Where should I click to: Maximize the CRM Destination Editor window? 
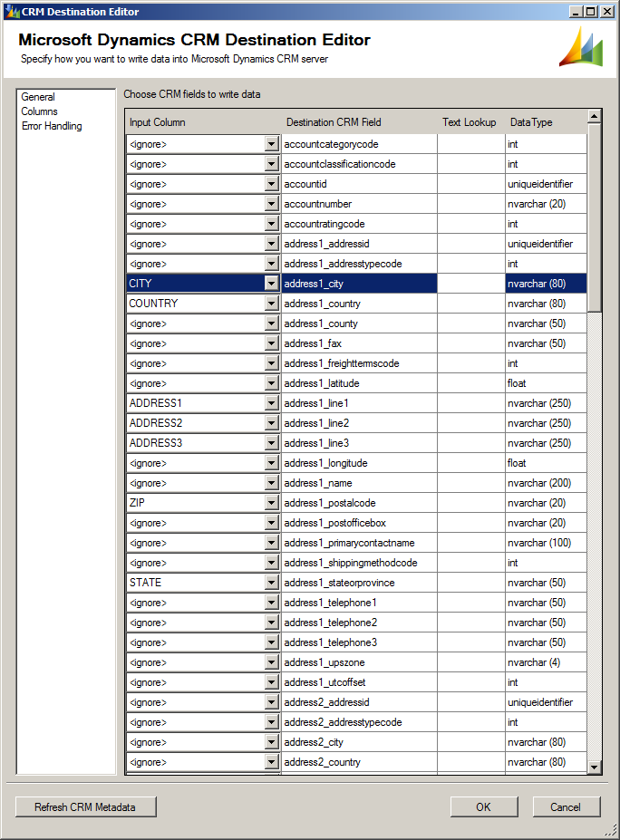pos(591,11)
